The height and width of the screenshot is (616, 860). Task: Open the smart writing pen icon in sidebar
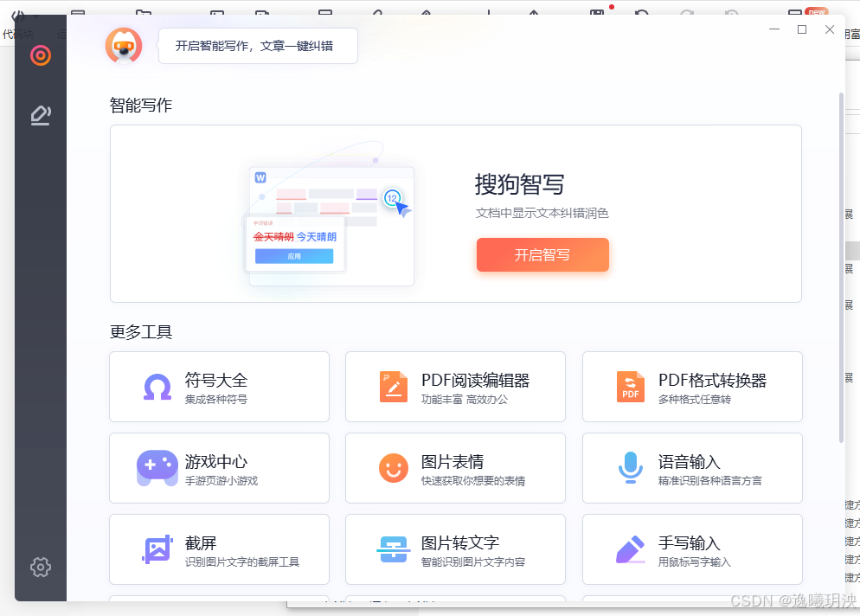click(41, 115)
